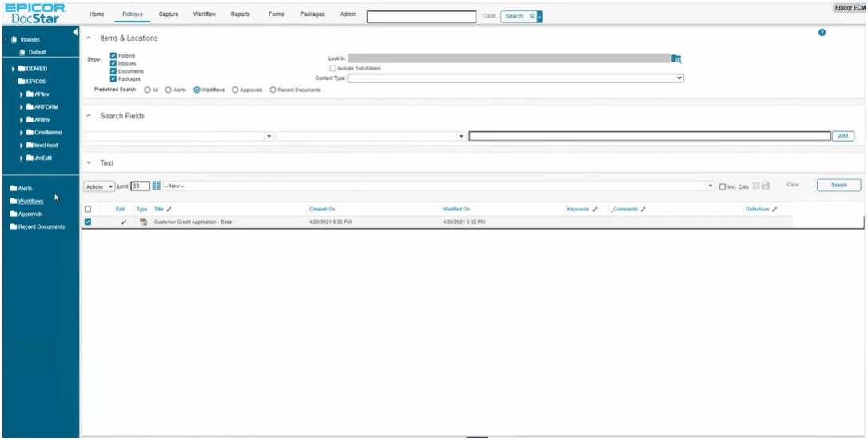This screenshot has width=868, height=440.
Task: Expand the APInv folder node
Action: (x=22, y=94)
